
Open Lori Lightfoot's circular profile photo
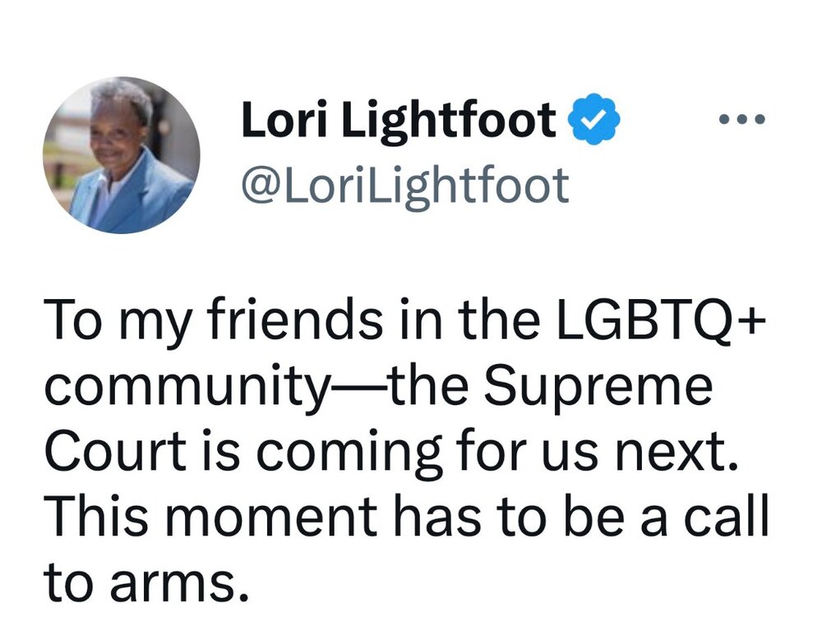[x=122, y=155]
